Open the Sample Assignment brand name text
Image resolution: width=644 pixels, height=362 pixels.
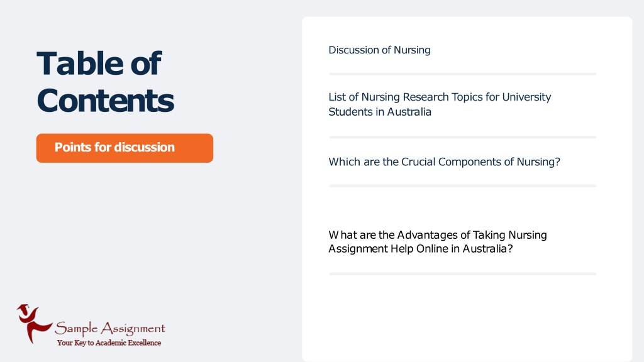point(110,328)
